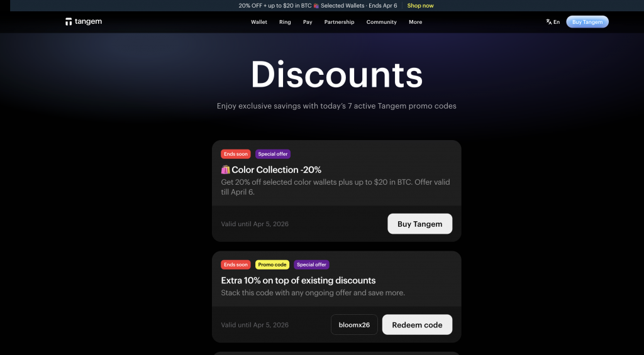Expand the Community menu

tap(382, 22)
